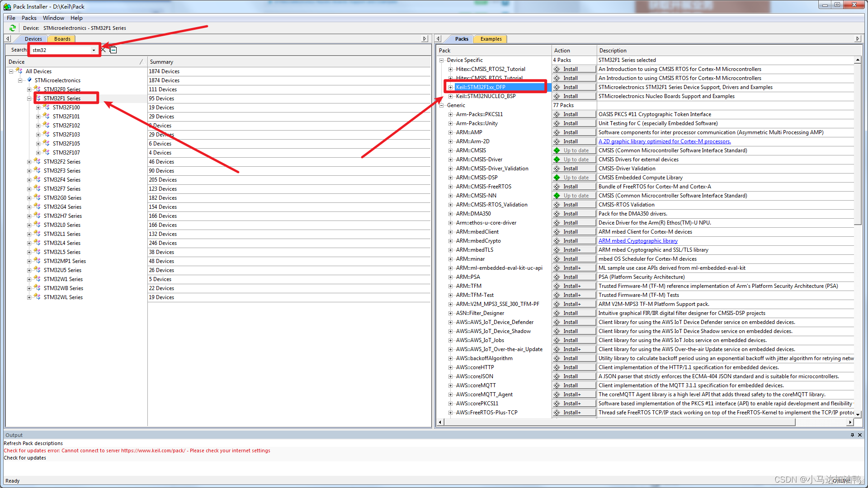Click Install+ for ARM::mbedTLS
Viewport: 868px width, 488px height.
point(574,250)
